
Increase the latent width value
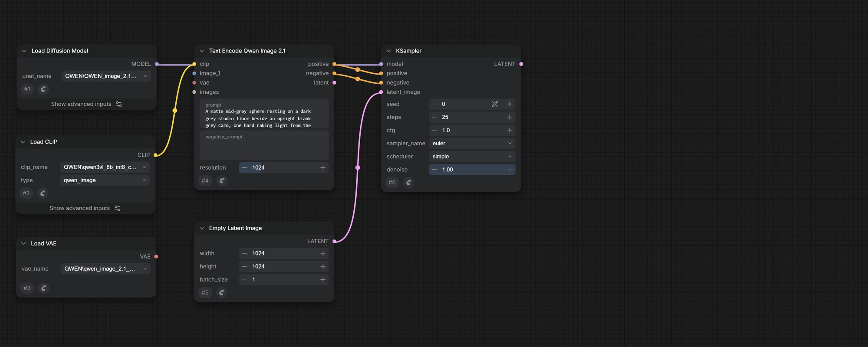[x=323, y=253]
